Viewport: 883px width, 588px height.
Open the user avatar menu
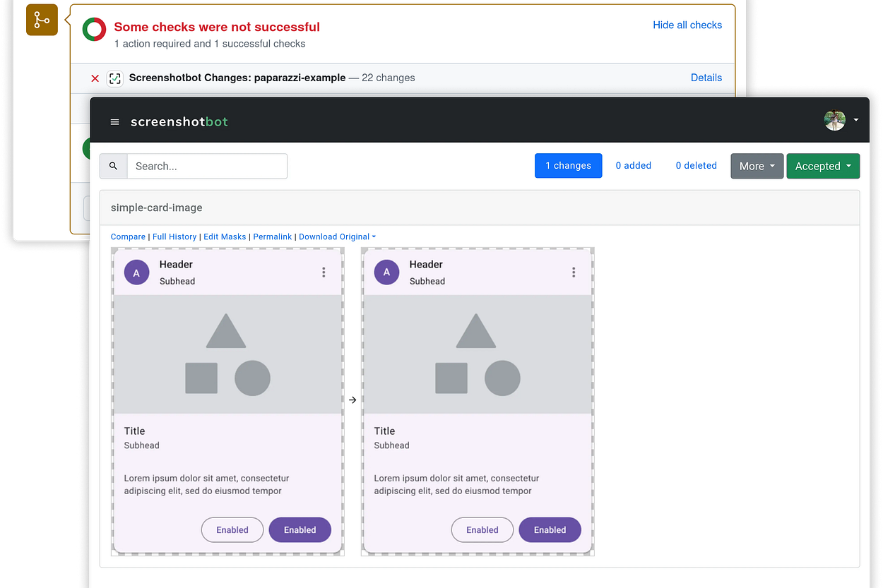click(841, 121)
